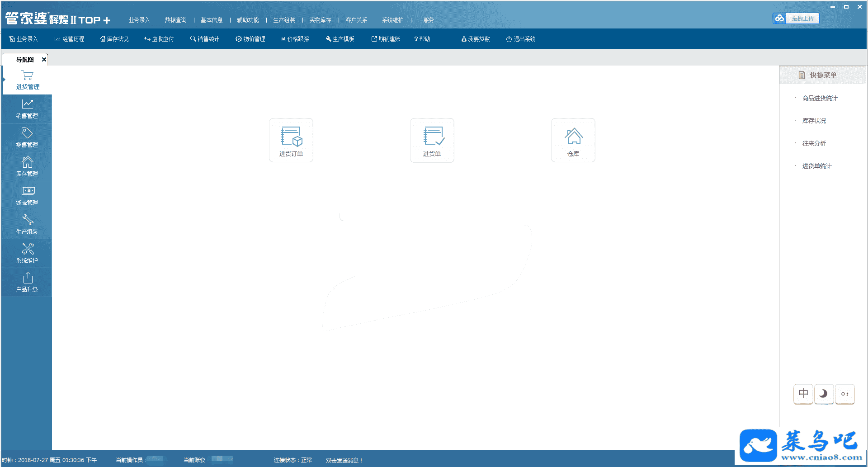Click 双击发送消息！ in the status bar

tap(344, 460)
